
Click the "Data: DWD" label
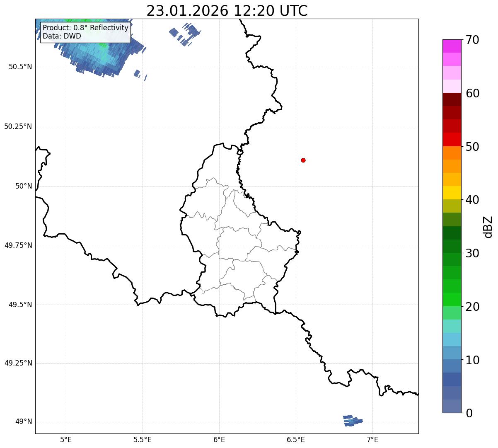pyautogui.click(x=62, y=36)
